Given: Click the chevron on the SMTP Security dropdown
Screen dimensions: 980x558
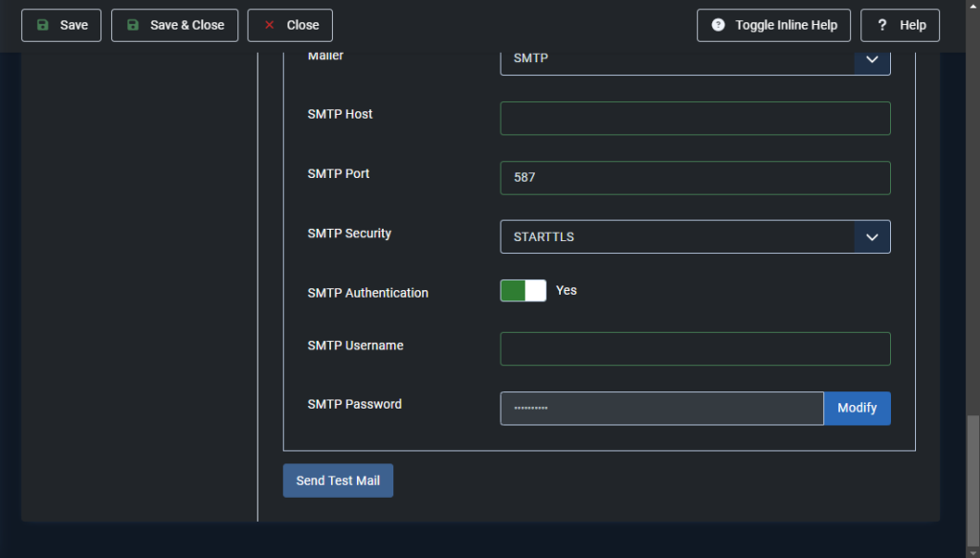Looking at the screenshot, I should 872,236.
